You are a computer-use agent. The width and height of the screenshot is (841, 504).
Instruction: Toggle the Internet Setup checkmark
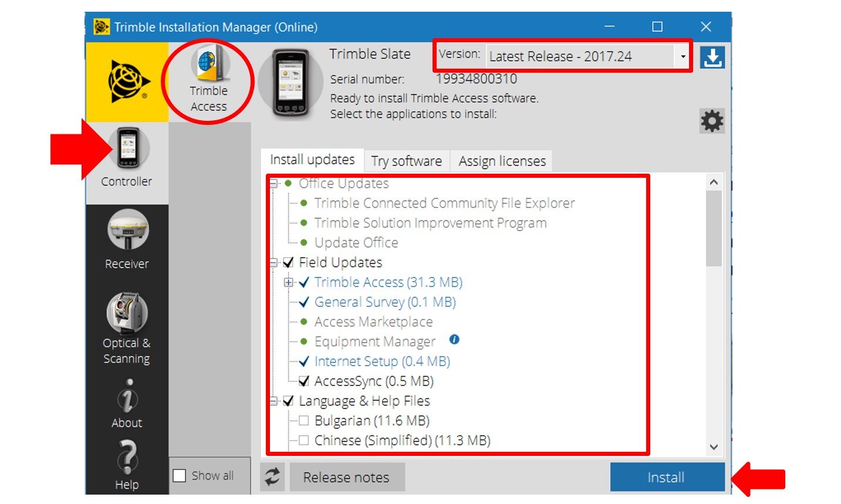[304, 361]
